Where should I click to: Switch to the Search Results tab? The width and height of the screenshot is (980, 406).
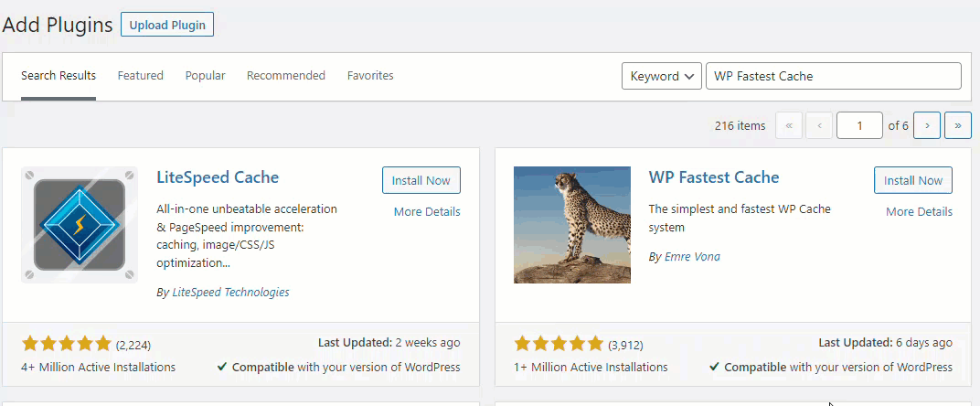[x=59, y=76]
